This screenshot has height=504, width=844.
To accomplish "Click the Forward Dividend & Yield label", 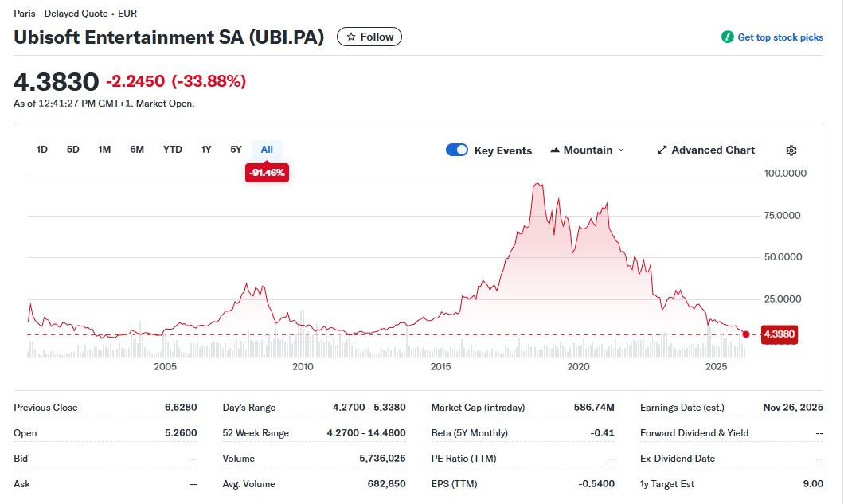I will (x=694, y=433).
